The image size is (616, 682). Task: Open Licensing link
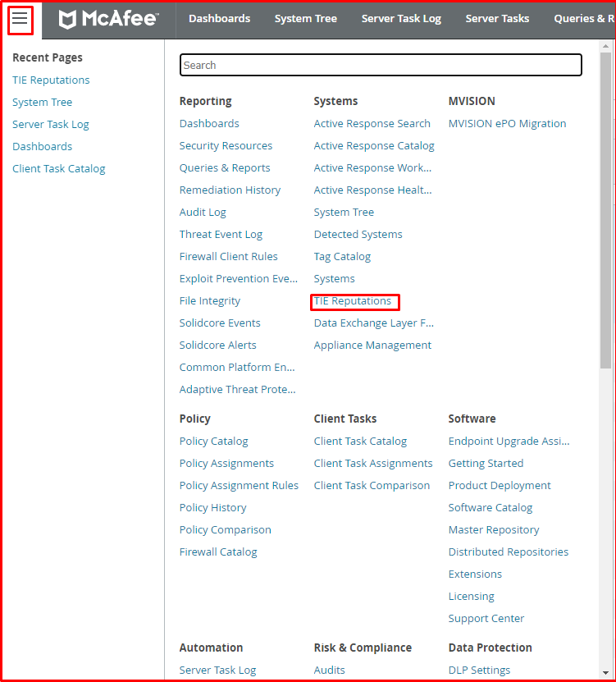472,597
